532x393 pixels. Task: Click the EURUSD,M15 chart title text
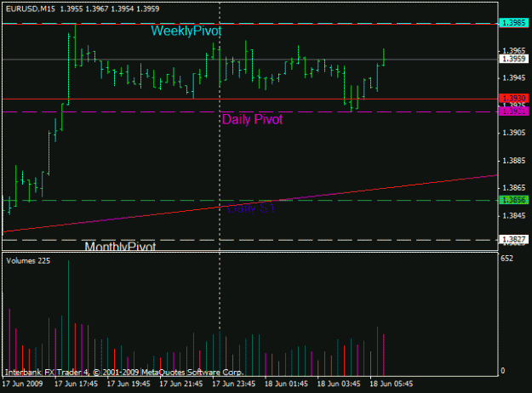(x=31, y=9)
